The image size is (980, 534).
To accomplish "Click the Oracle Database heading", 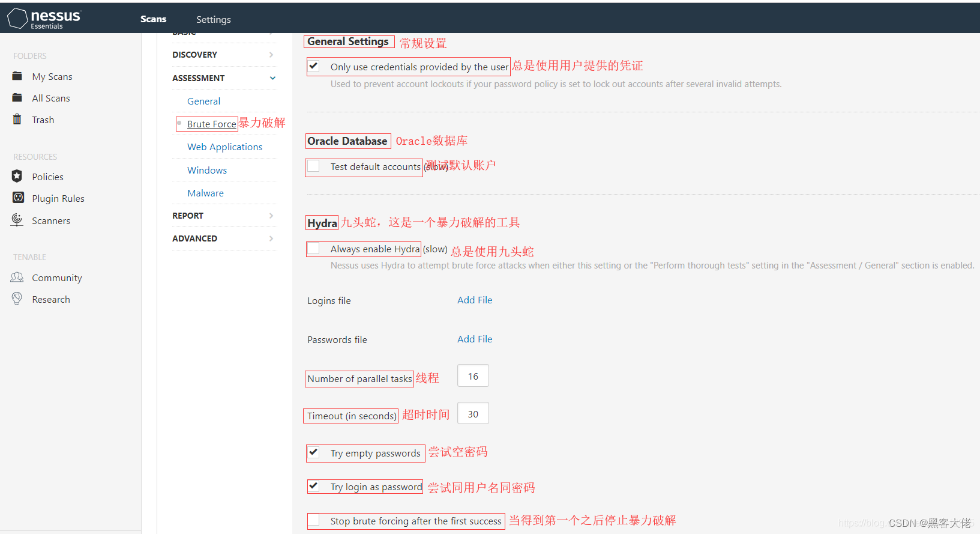I will click(x=347, y=141).
